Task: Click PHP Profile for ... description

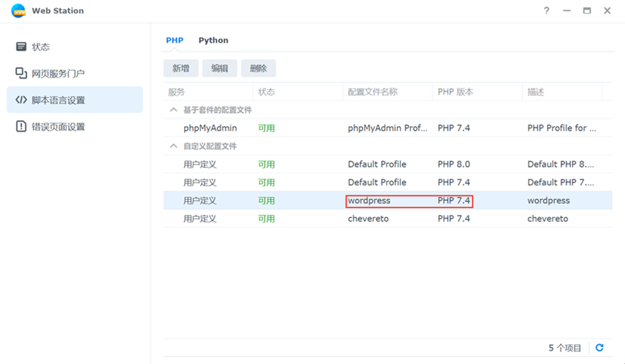Action: (561, 128)
